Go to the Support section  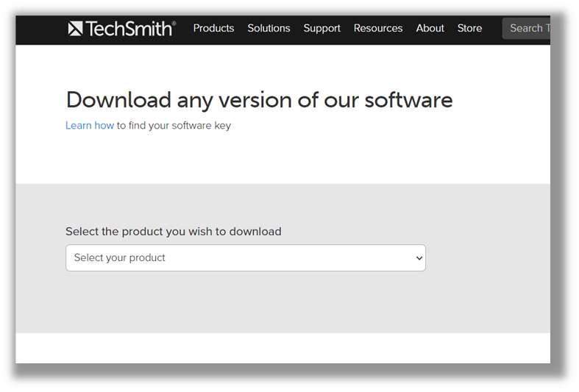coord(322,29)
